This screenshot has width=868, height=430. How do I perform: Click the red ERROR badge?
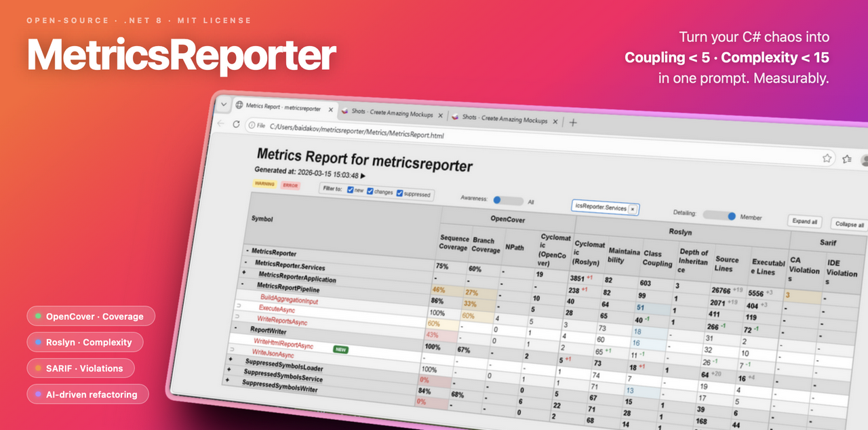290,186
